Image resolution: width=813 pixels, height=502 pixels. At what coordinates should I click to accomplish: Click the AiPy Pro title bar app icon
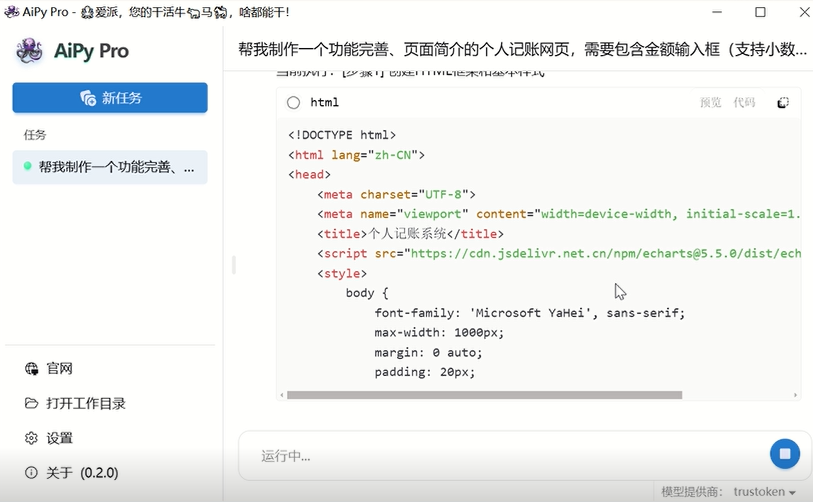(11, 12)
